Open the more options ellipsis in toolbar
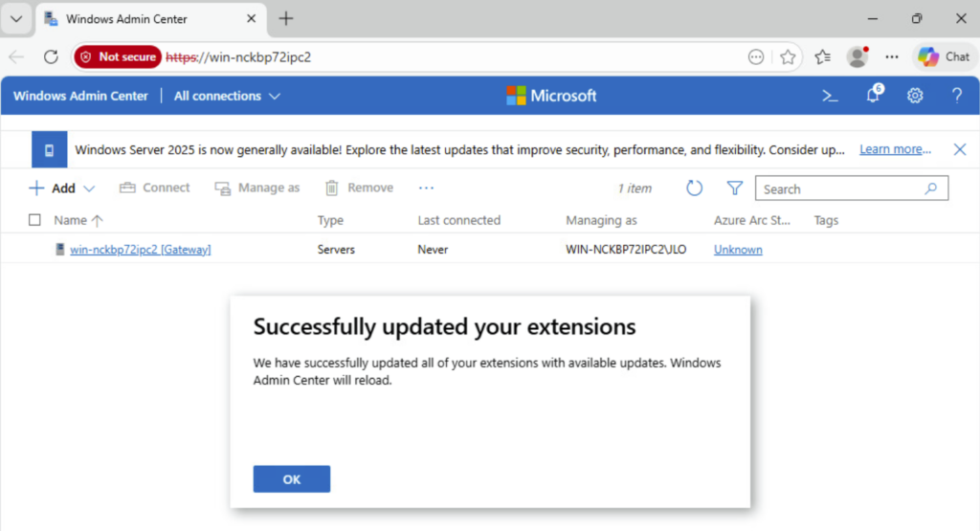The height and width of the screenshot is (531, 980). click(x=426, y=188)
